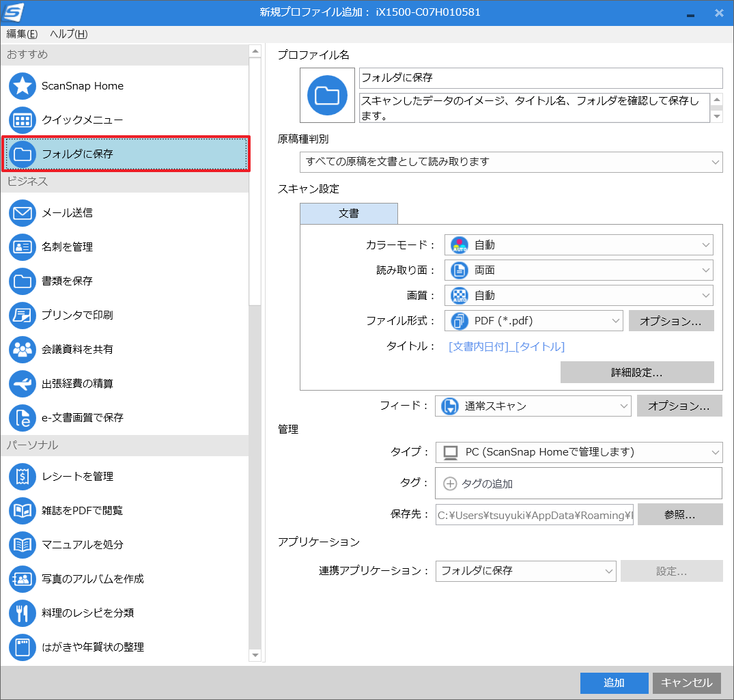734x700 pixels.
Task: Select the ScanSnap Home star icon
Action: click(22, 86)
